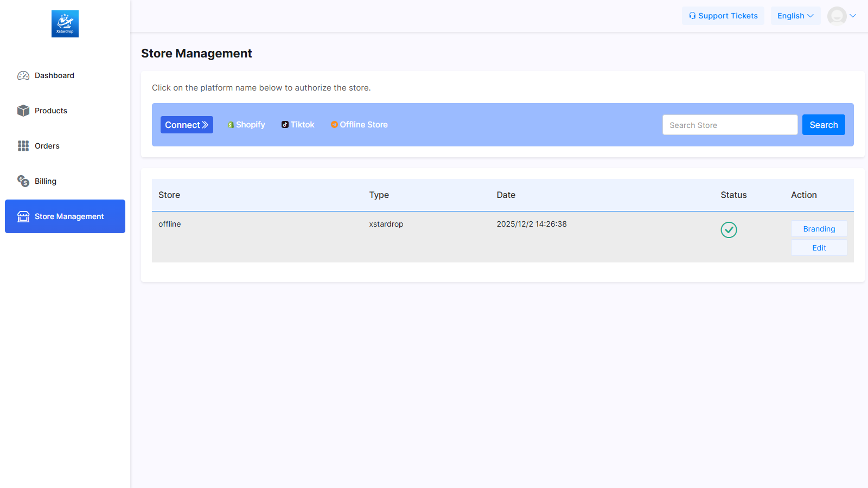Open the Orders section
868x488 pixels.
tap(65, 146)
